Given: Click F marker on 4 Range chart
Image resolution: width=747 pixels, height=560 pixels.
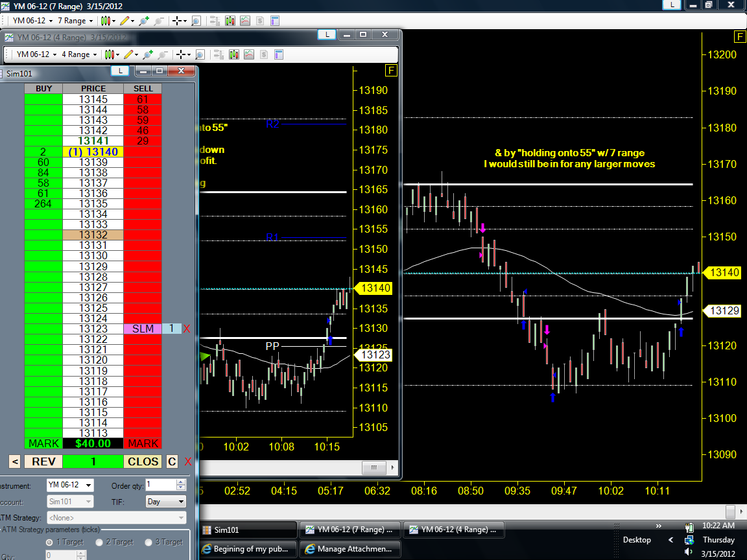Looking at the screenshot, I should point(390,71).
